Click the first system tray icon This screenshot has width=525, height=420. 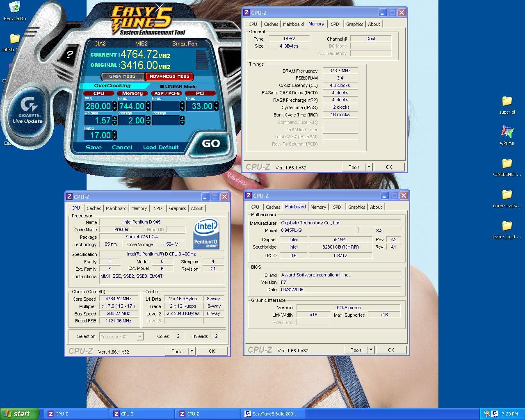(486, 414)
